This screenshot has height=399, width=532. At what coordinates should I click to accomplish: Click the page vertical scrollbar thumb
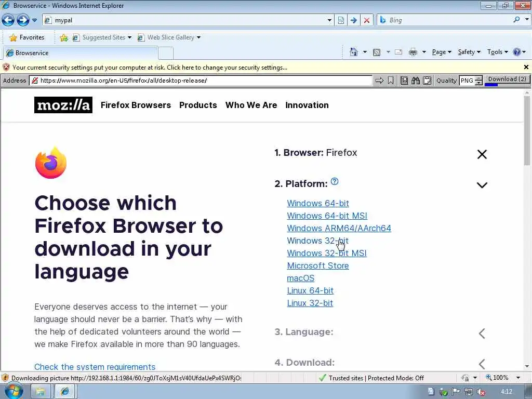coord(527,131)
